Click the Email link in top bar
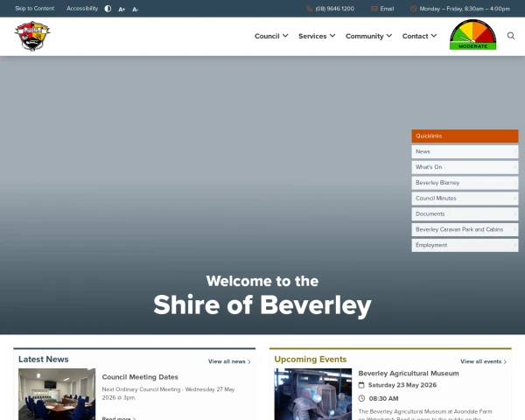Viewport: 525px width, 420px height. [x=387, y=9]
